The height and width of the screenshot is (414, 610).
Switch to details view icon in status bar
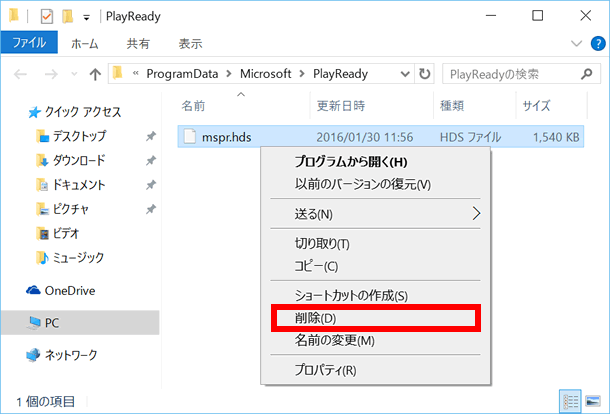(x=570, y=401)
